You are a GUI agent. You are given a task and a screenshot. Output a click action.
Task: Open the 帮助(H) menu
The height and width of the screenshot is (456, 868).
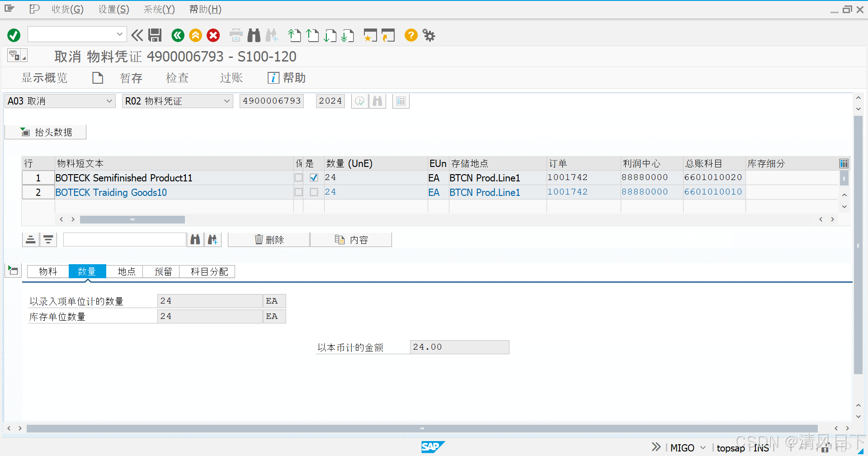[205, 9]
